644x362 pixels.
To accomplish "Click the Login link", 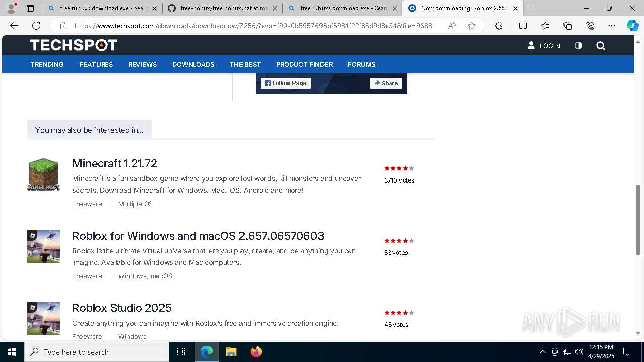I will point(544,46).
